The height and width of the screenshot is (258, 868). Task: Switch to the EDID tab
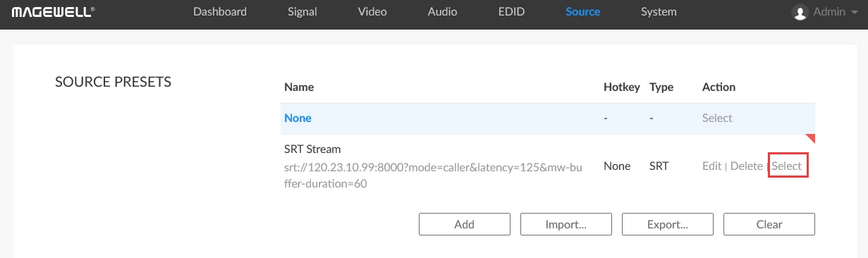[x=511, y=11]
